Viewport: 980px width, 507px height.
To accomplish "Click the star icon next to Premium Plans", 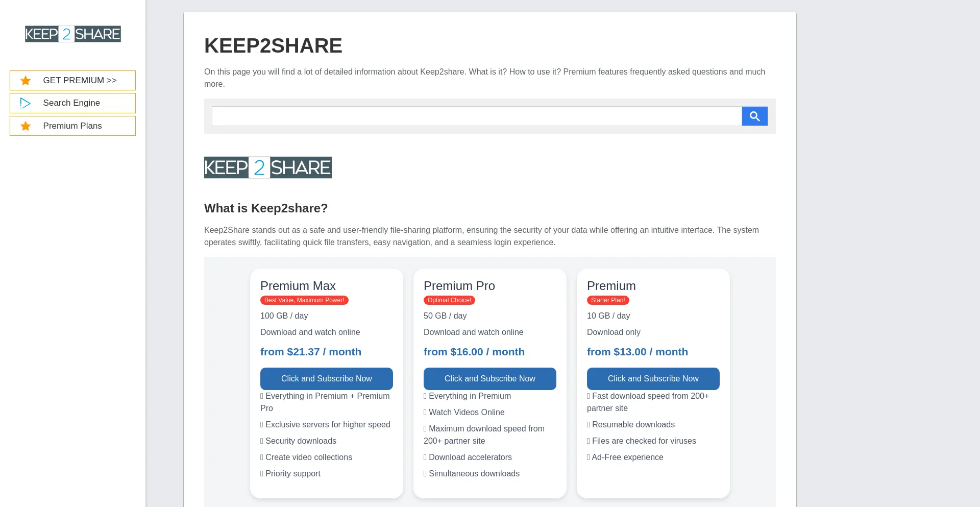I will [26, 126].
